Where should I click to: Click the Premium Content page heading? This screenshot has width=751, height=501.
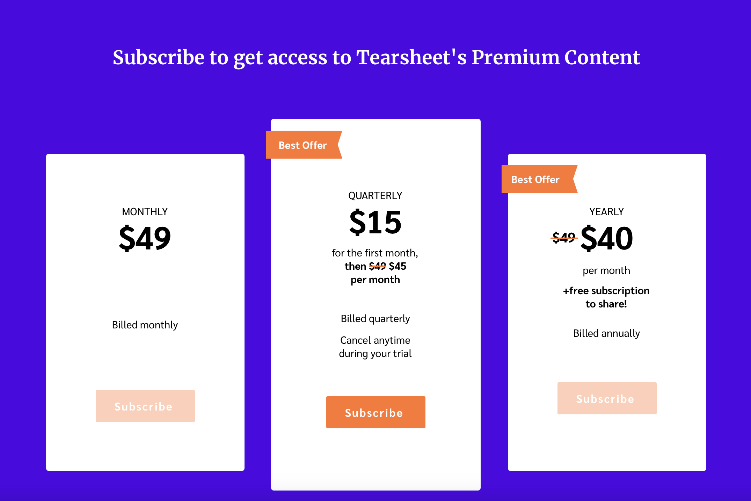[376, 57]
